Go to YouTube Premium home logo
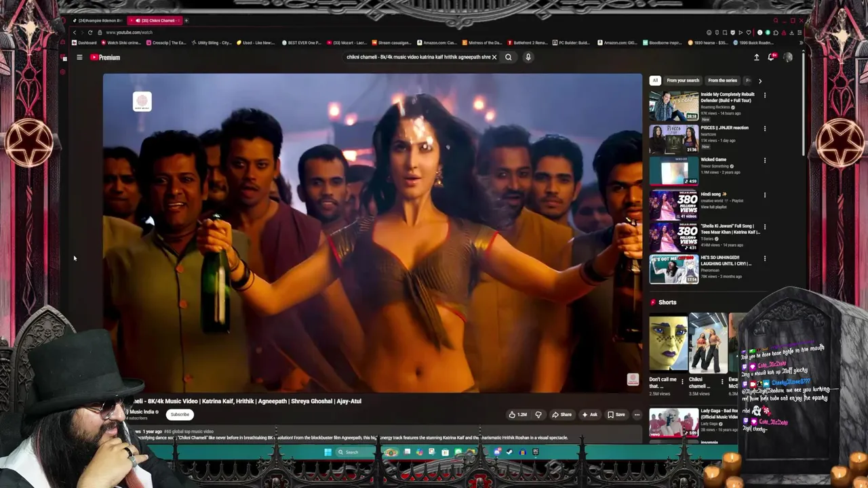Image resolution: width=868 pixels, height=488 pixels. pos(105,58)
